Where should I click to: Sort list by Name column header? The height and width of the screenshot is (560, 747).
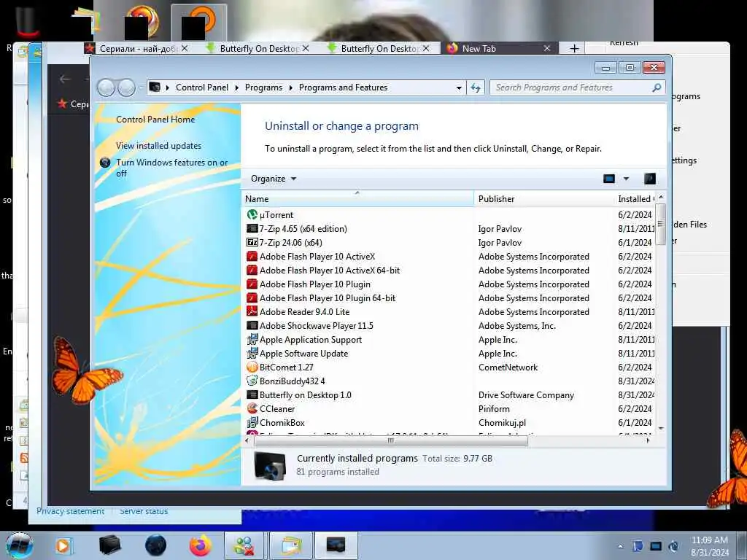pyautogui.click(x=357, y=199)
